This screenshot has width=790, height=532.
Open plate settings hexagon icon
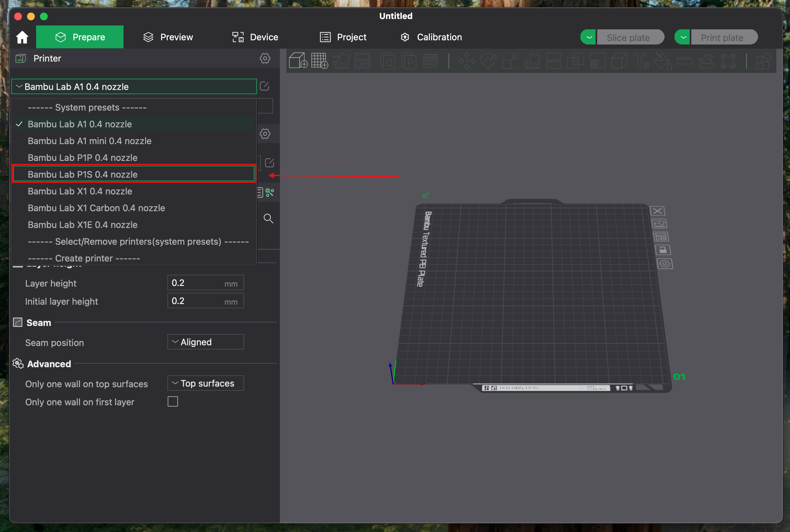665,264
